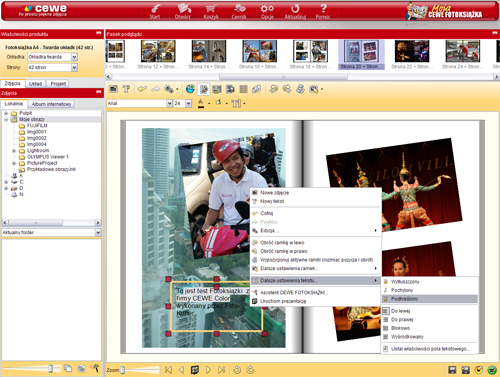Select Wyśrodkowany text alignment
This screenshot has height=377, width=500.
[x=430, y=337]
